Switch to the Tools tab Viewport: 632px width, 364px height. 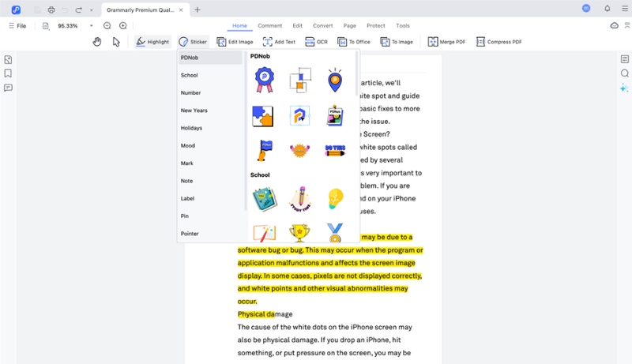click(x=403, y=26)
